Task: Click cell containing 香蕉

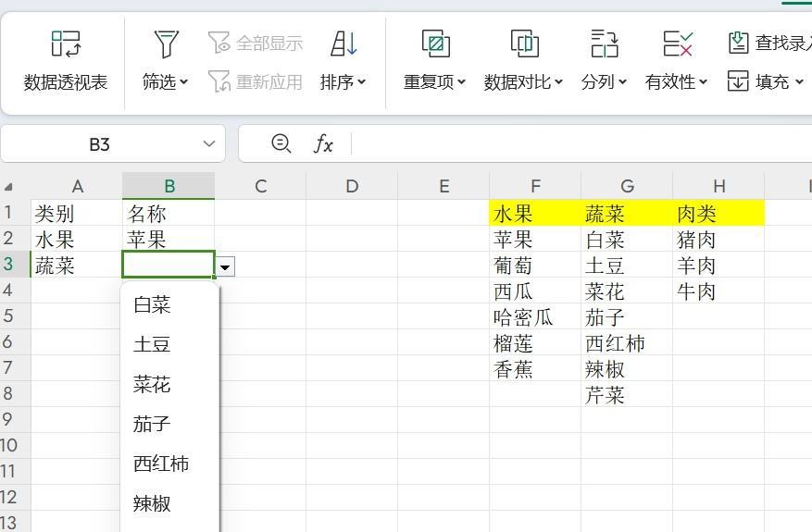Action: 535,368
